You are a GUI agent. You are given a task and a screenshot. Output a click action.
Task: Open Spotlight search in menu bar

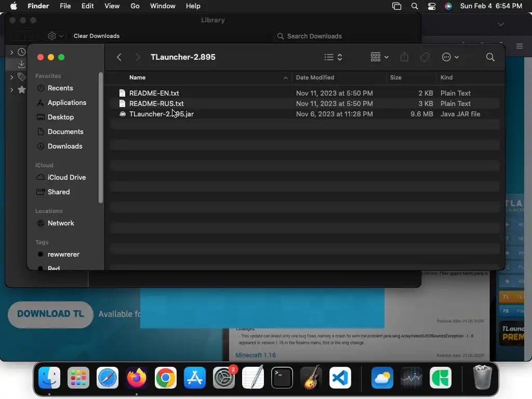(x=414, y=6)
